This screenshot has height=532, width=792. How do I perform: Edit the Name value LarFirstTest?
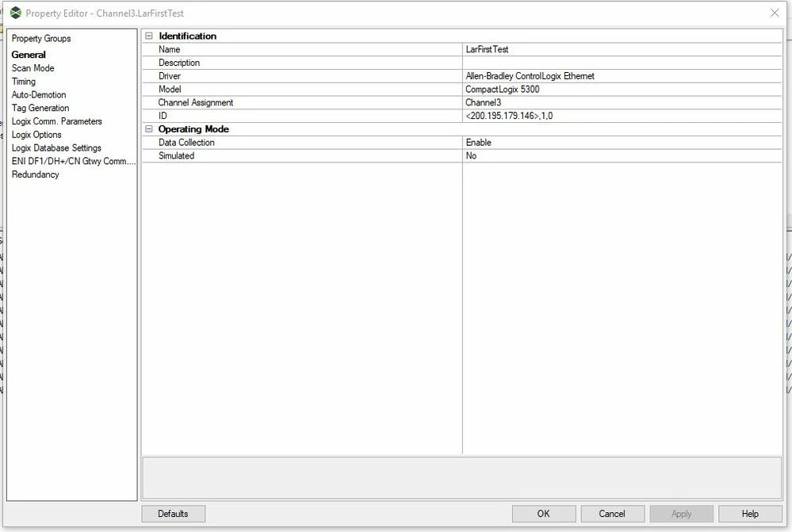click(622, 49)
